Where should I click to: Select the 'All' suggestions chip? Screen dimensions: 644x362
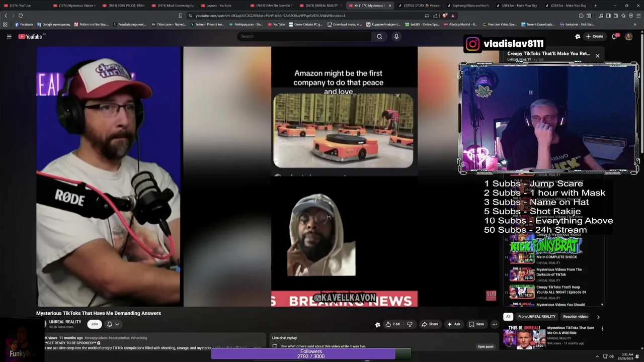pos(508,317)
